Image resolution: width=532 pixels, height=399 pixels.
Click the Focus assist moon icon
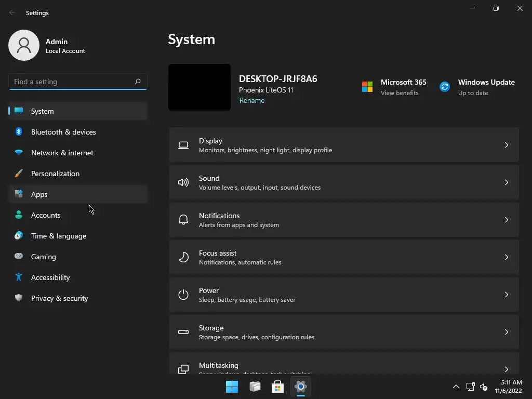[x=183, y=257]
